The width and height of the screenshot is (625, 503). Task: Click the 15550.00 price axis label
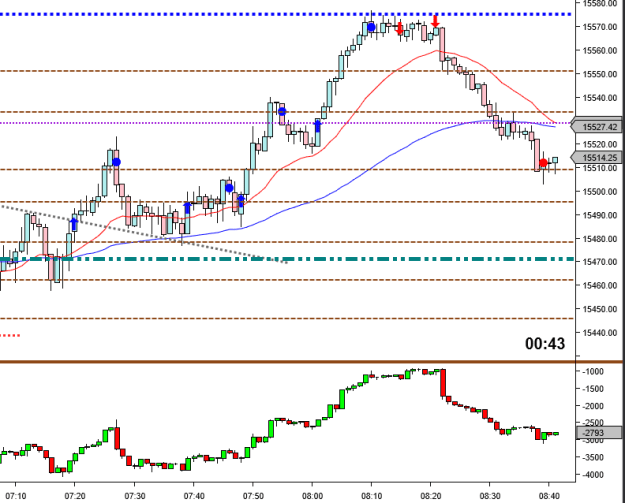(x=599, y=74)
